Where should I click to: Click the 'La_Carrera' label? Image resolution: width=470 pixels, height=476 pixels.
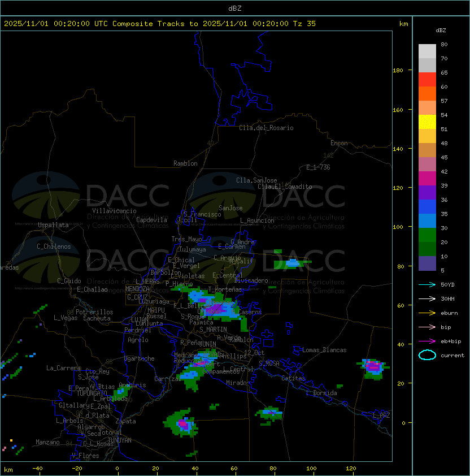click(x=63, y=368)
